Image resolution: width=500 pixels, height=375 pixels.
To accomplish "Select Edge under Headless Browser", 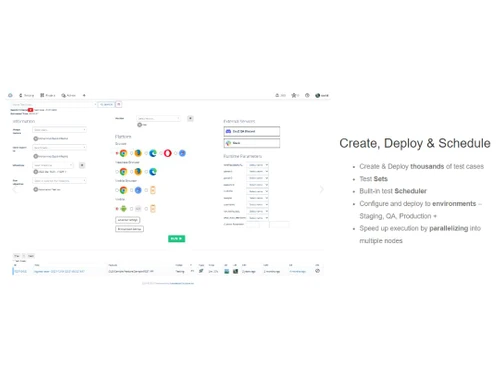I will point(146,172).
